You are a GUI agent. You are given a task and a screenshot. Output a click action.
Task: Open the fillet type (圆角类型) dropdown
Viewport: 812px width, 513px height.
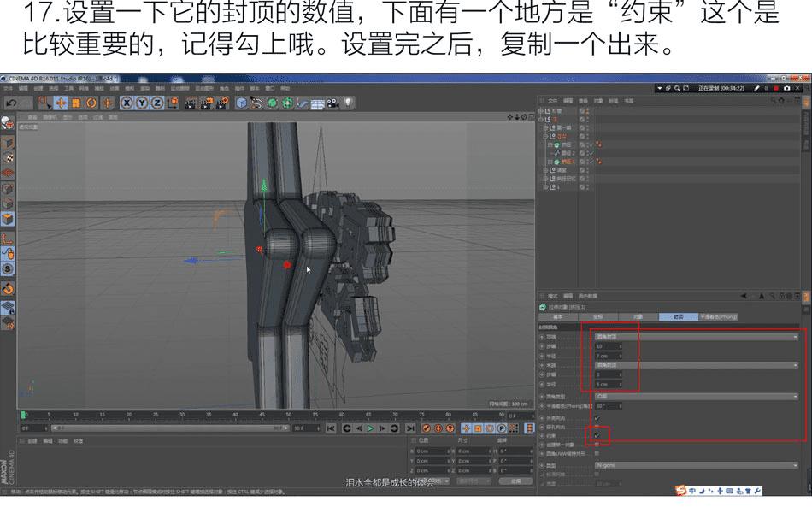coord(697,397)
